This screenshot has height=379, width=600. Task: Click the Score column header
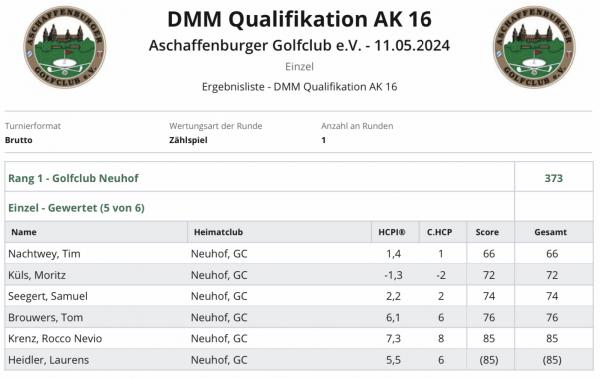coord(487,232)
